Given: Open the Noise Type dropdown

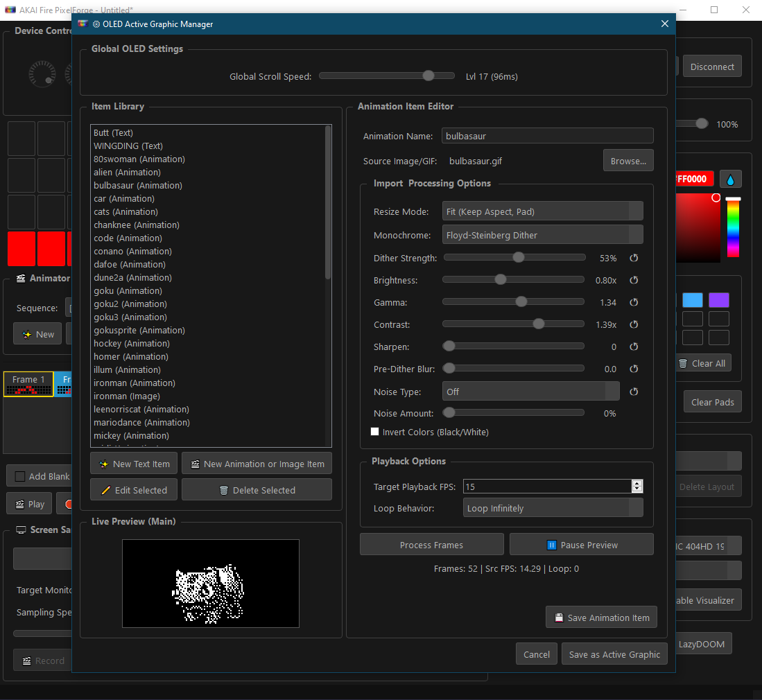Looking at the screenshot, I should pyautogui.click(x=530, y=392).
